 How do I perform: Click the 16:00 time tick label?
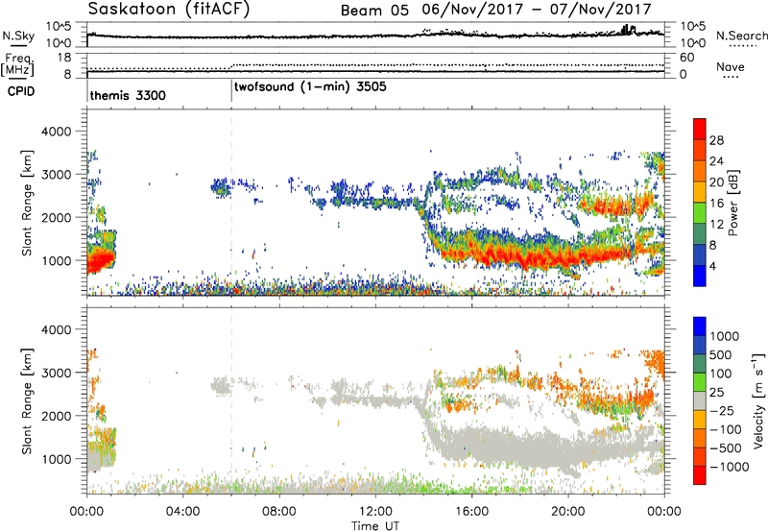(471, 512)
